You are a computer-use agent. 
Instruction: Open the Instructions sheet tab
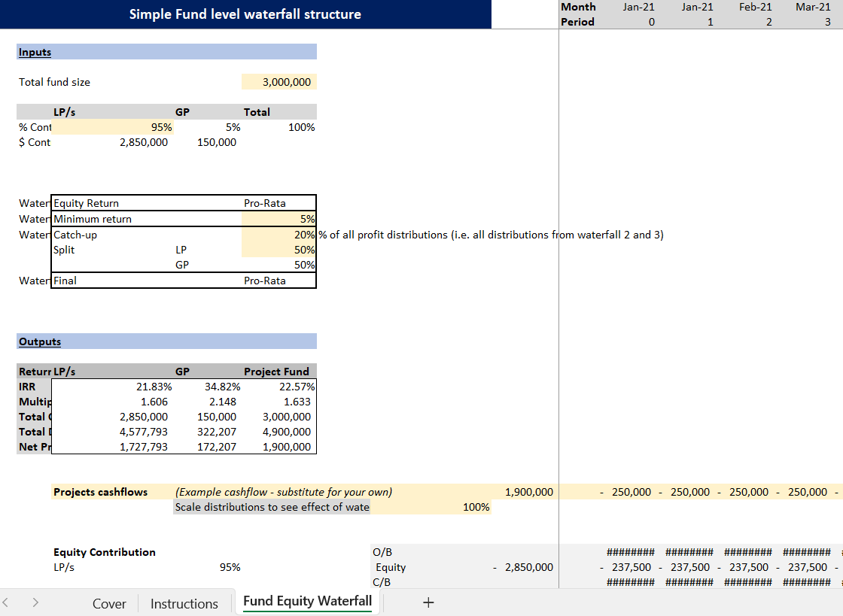coord(184,604)
